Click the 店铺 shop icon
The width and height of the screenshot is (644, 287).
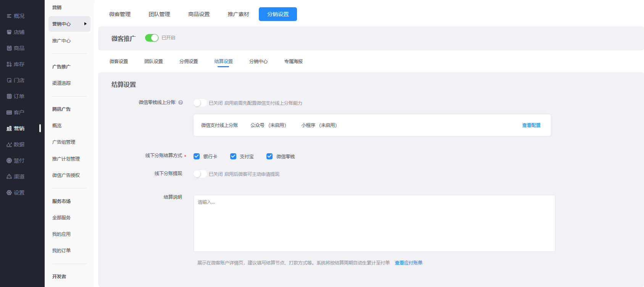coord(9,32)
